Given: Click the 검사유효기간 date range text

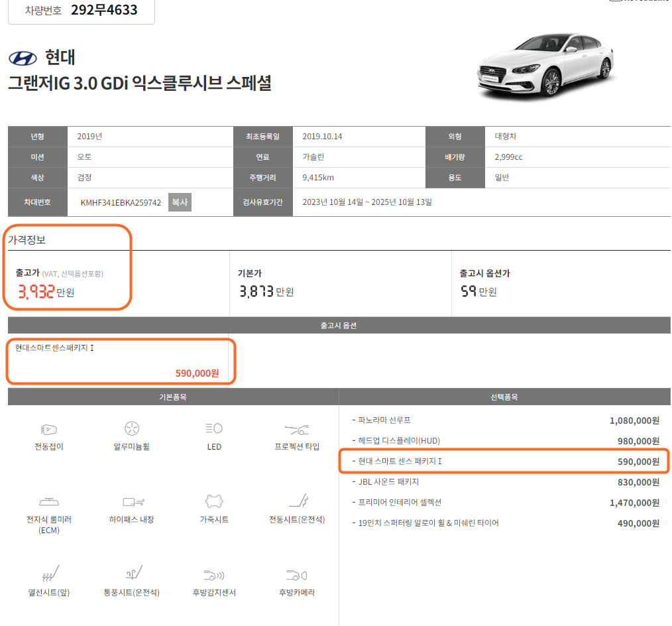Looking at the screenshot, I should (367, 202).
